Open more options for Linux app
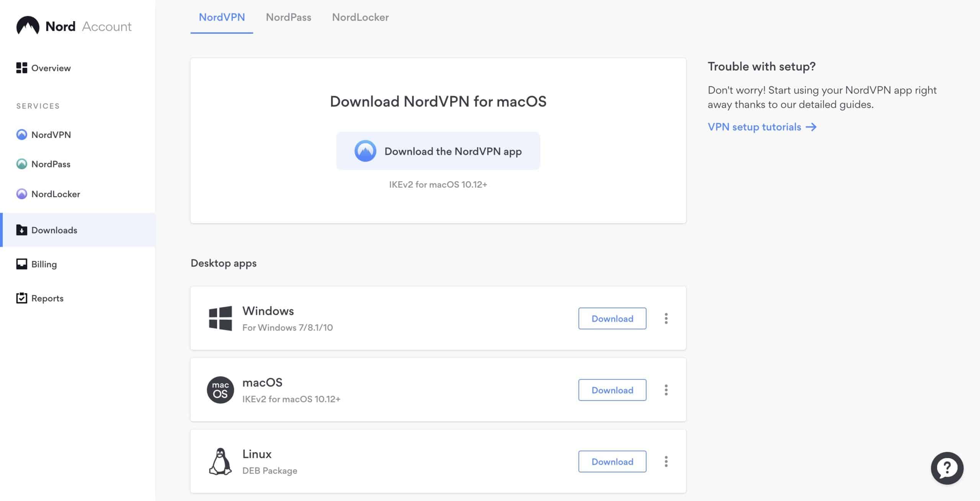Image resolution: width=980 pixels, height=501 pixels. (666, 462)
